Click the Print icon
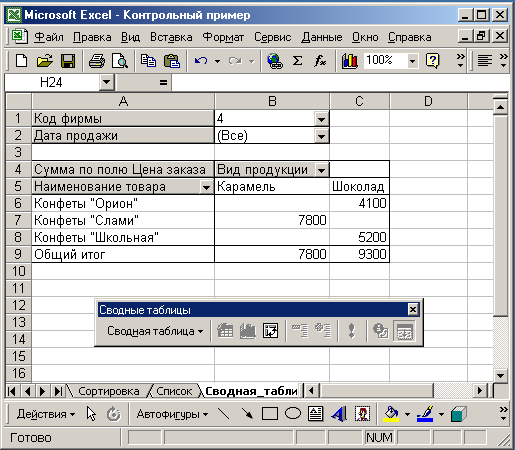The height and width of the screenshot is (450, 515). [97, 61]
